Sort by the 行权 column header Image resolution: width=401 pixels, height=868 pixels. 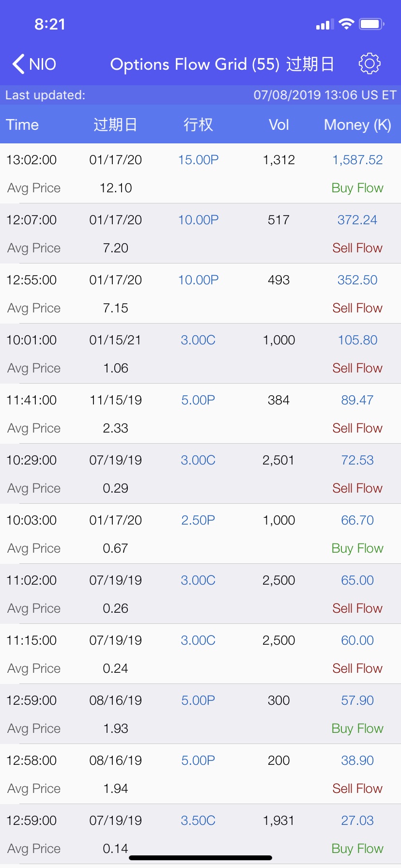tap(198, 125)
